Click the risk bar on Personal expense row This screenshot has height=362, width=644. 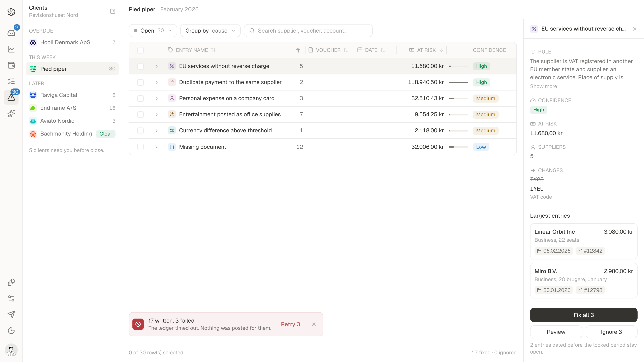click(x=458, y=98)
